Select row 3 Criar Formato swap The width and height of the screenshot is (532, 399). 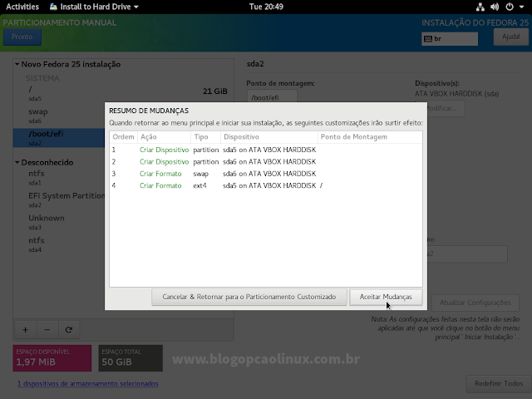click(x=266, y=174)
